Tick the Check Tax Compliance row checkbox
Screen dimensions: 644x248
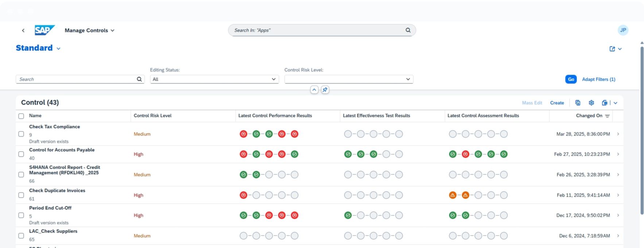click(x=21, y=134)
